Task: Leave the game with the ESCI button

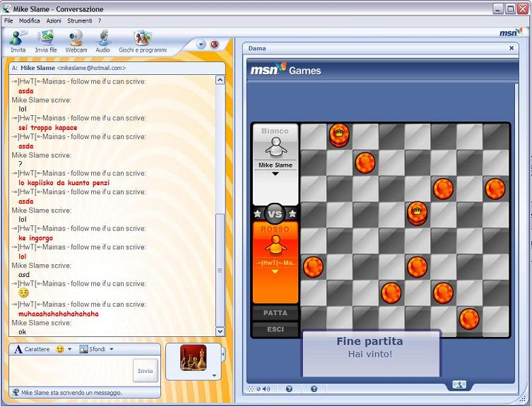Action: (x=275, y=329)
